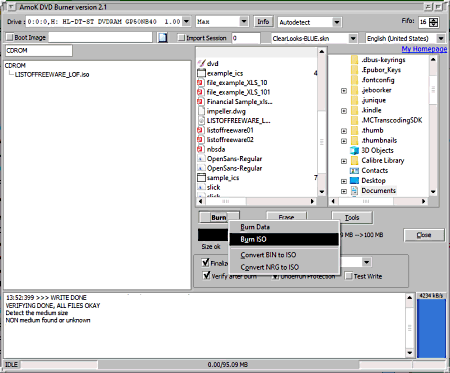The height and width of the screenshot is (373, 450).
Task: Click the Close button
Action: pyautogui.click(x=424, y=235)
